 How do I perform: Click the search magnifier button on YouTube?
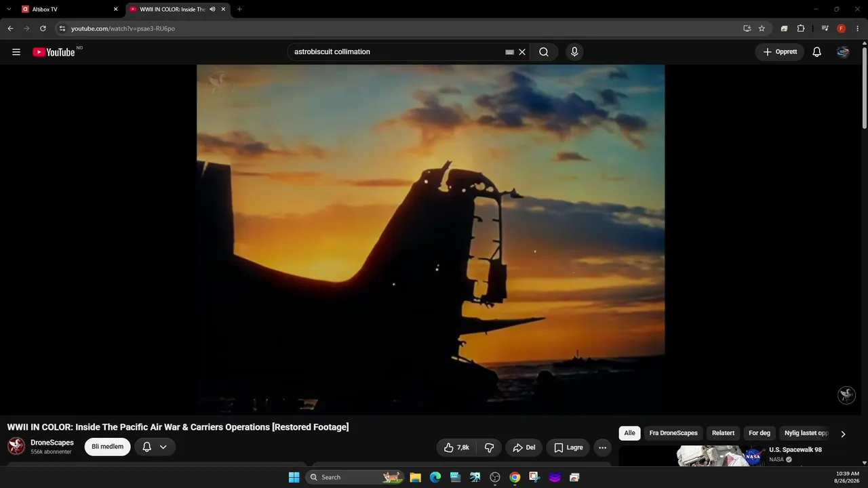pos(544,52)
